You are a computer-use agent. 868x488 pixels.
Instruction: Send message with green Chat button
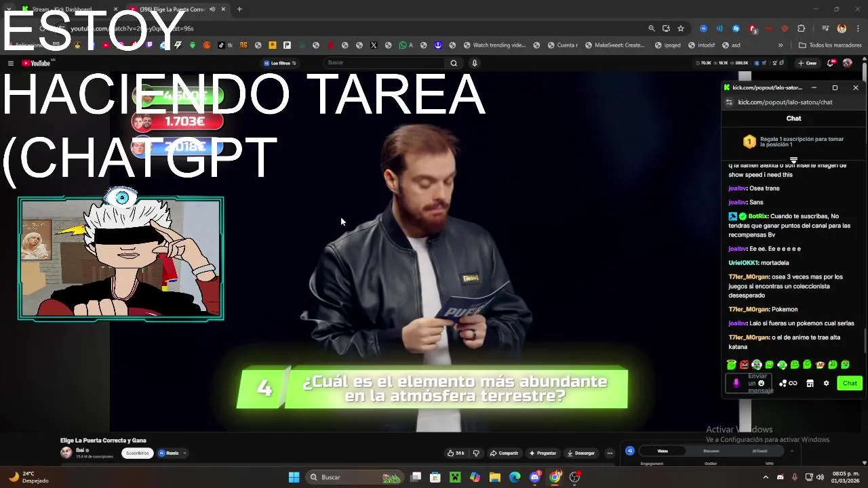(x=850, y=384)
